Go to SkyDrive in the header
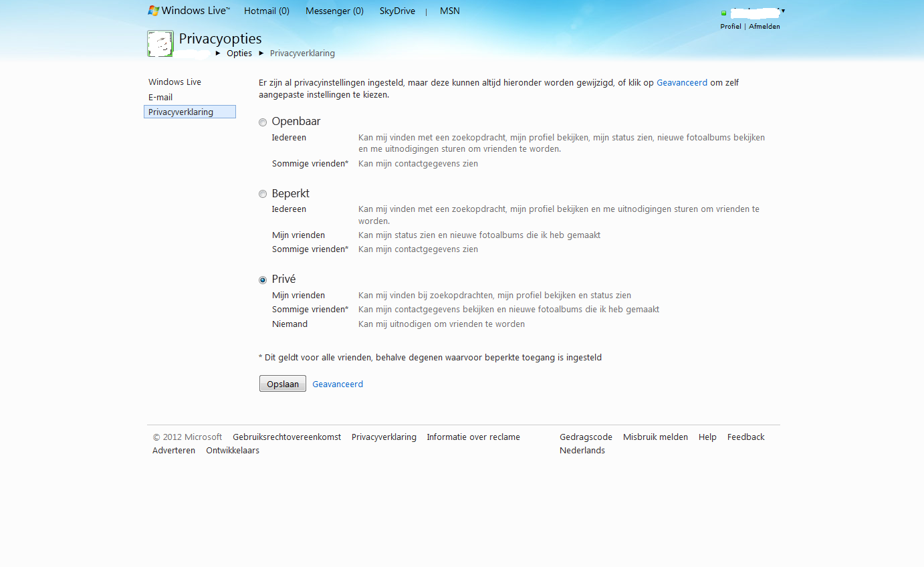 (x=397, y=11)
